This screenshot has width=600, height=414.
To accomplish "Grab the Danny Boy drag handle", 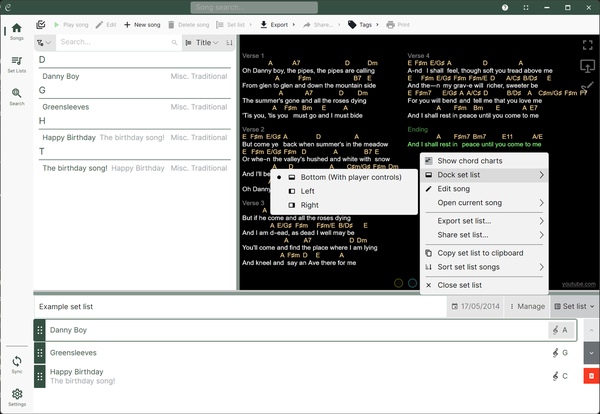I will click(40, 330).
